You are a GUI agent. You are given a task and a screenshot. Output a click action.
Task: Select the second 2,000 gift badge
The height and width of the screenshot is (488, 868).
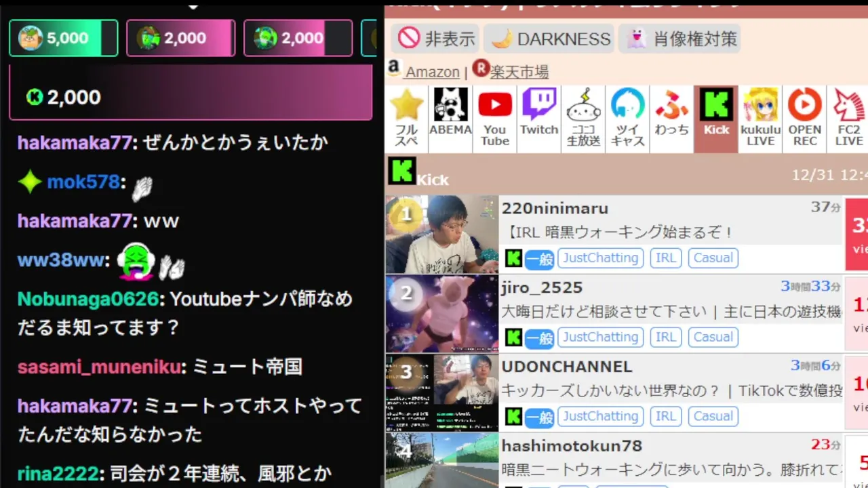(x=298, y=38)
